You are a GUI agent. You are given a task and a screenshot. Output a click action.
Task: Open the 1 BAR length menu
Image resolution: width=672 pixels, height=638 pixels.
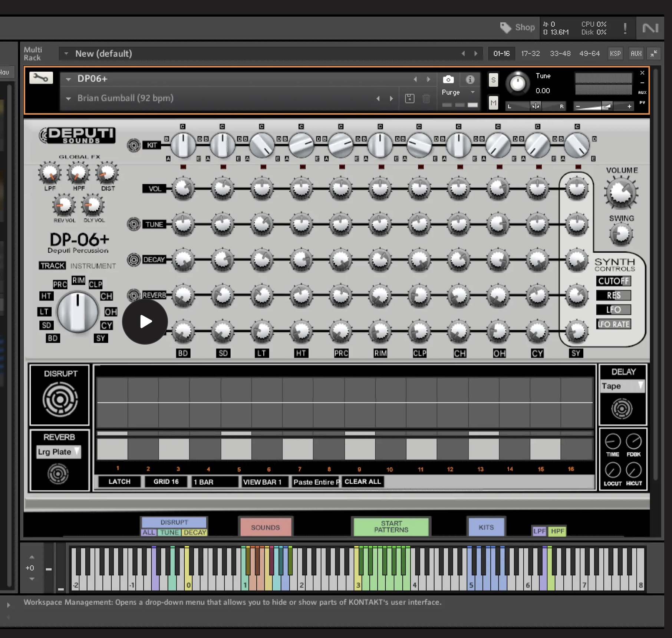click(x=215, y=482)
